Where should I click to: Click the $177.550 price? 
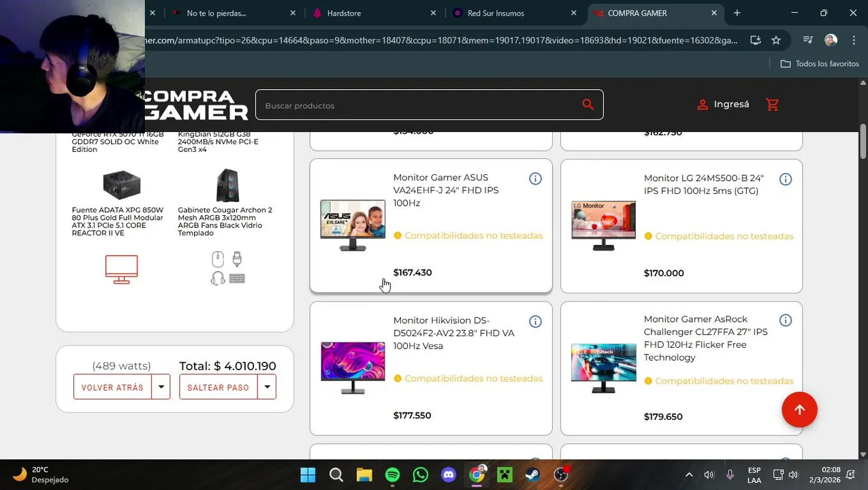click(412, 415)
